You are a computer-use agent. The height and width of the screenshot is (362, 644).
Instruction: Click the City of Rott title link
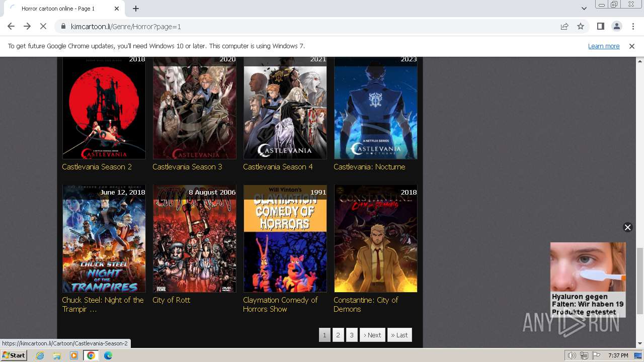[172, 300]
